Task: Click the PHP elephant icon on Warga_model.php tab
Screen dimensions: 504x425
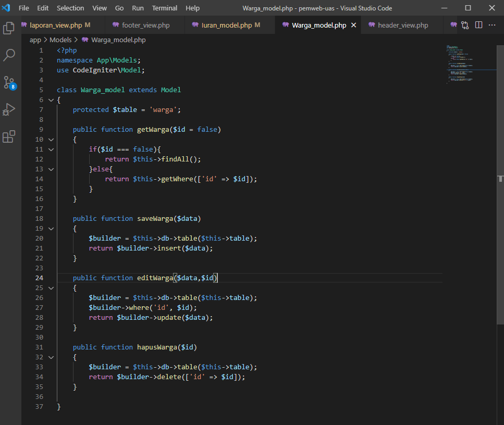Action: pyautogui.click(x=286, y=24)
